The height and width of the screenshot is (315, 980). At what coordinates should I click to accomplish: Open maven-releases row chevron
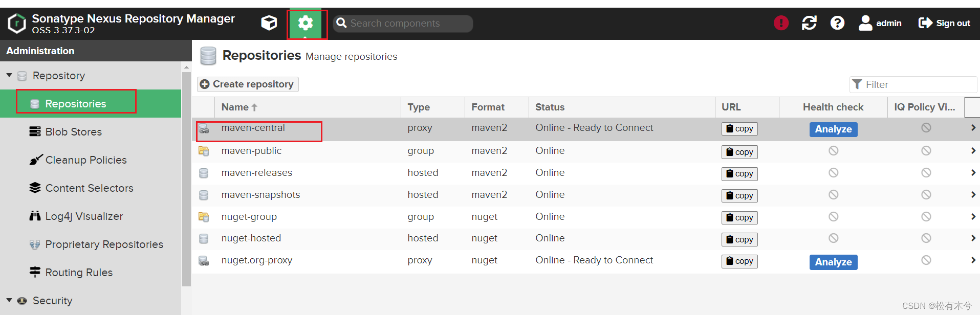(x=973, y=173)
